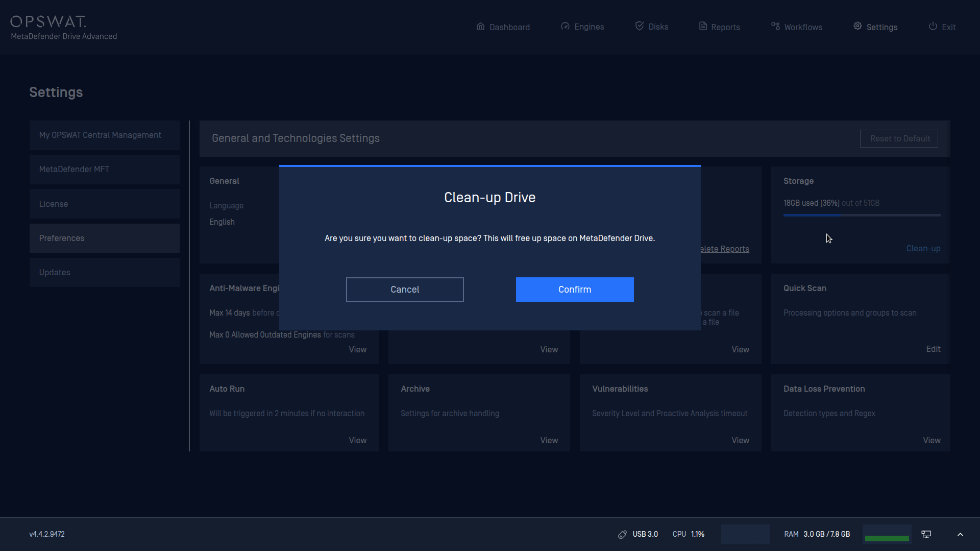Viewport: 980px width, 551px height.
Task: Click the Settings gear icon
Action: [x=857, y=27]
